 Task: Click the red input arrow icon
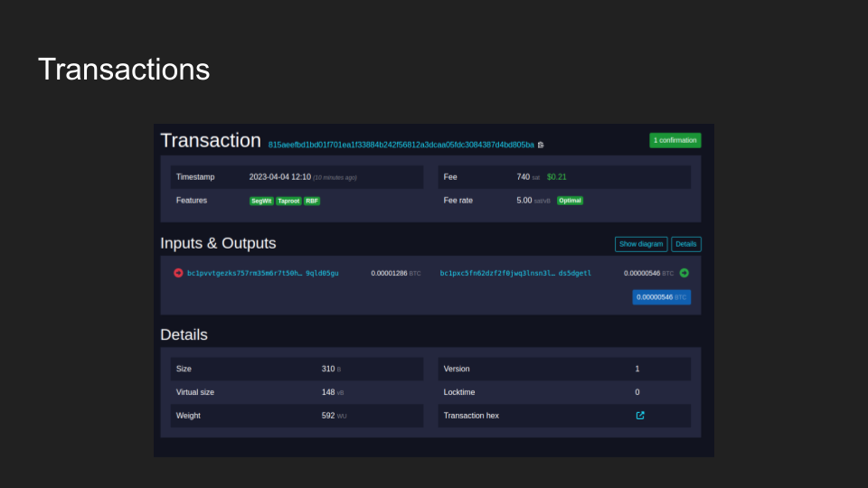point(178,273)
